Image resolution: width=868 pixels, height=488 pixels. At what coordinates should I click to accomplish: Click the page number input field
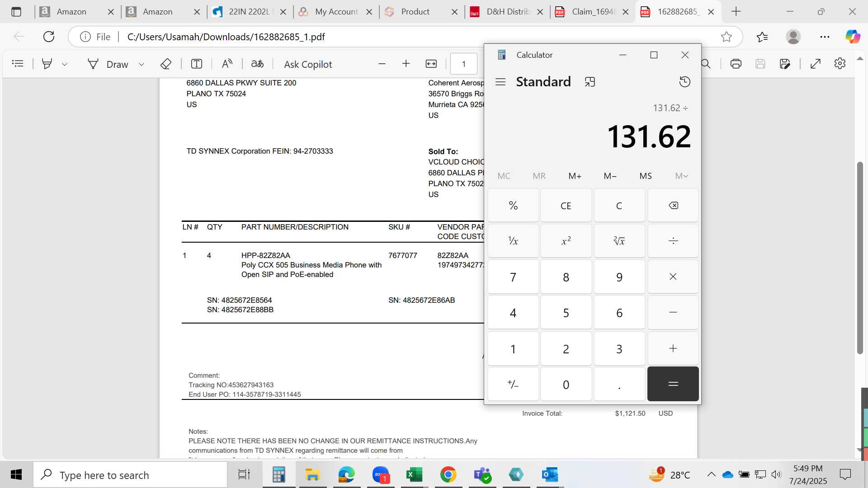tap(464, 64)
